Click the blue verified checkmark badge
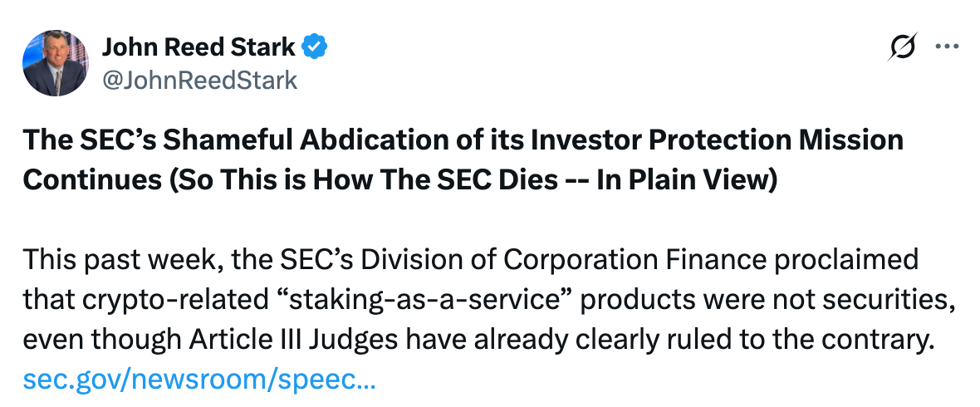This screenshot has height=407, width=980. 316,48
